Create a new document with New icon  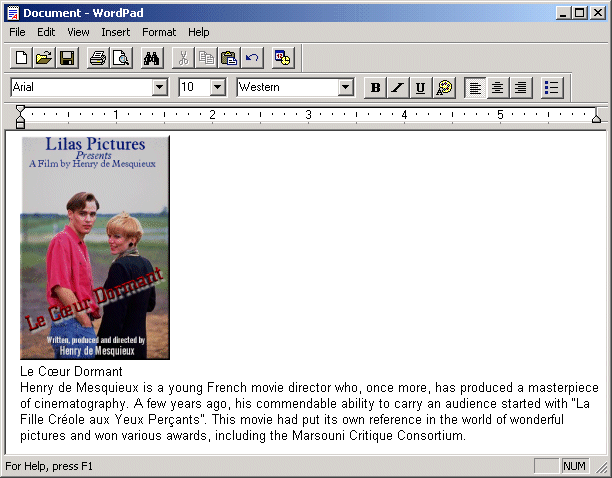21,58
